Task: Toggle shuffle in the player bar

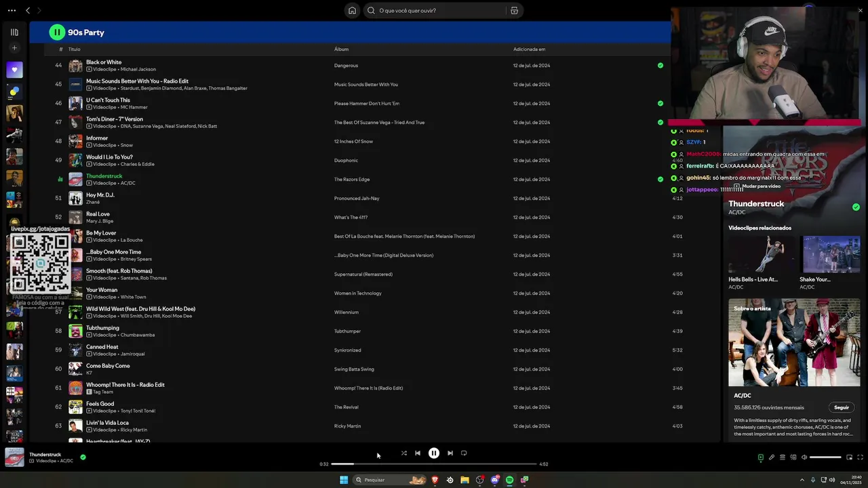Action: tap(404, 453)
